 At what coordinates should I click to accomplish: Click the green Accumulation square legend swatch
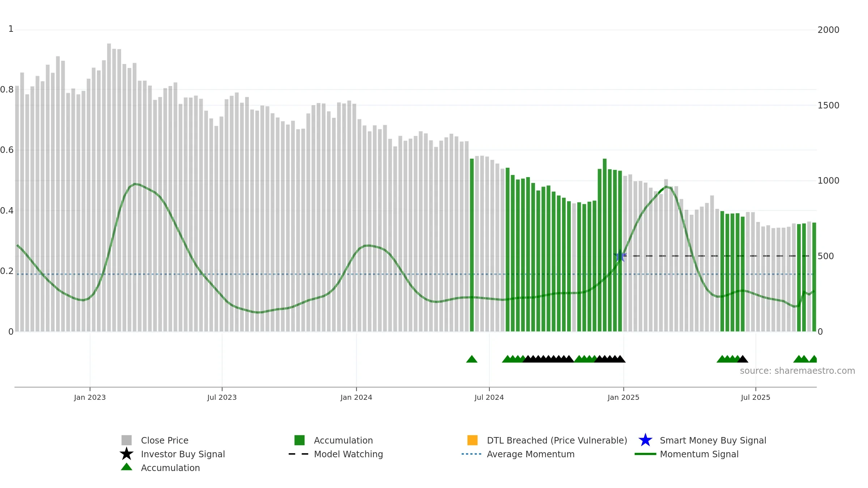(x=299, y=440)
